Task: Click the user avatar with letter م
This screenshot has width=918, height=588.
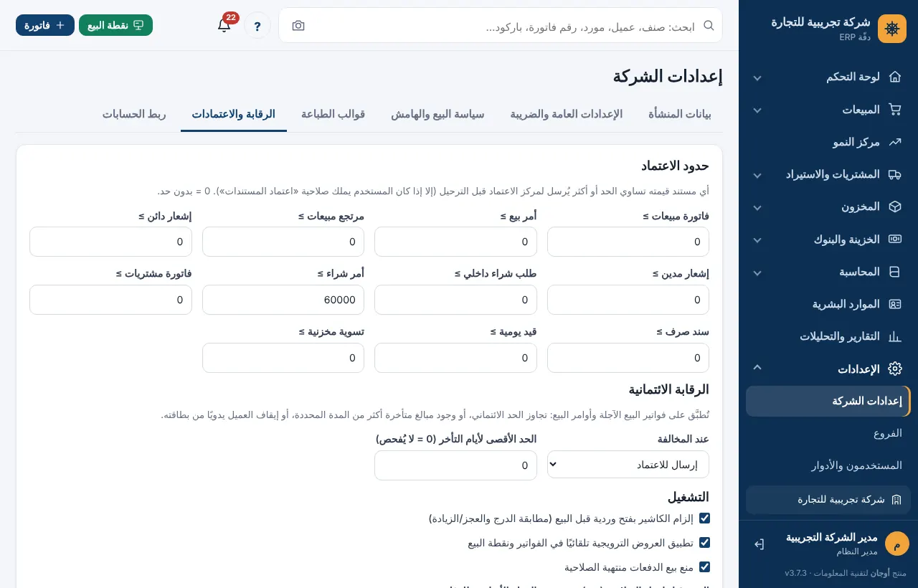Action: click(896, 544)
